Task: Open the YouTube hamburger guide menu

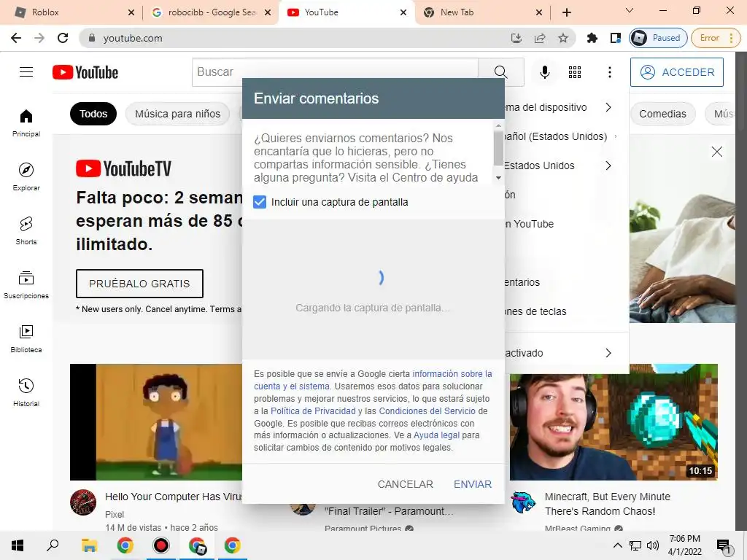Action: tap(26, 72)
